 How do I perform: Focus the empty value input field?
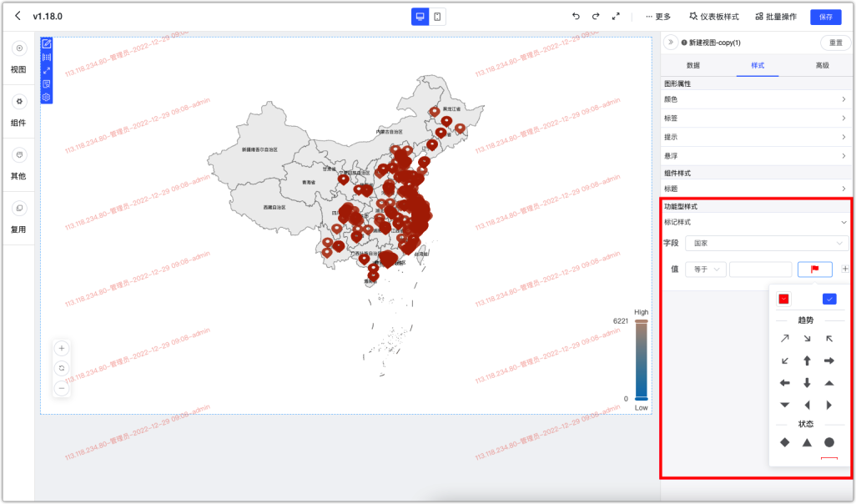point(760,270)
